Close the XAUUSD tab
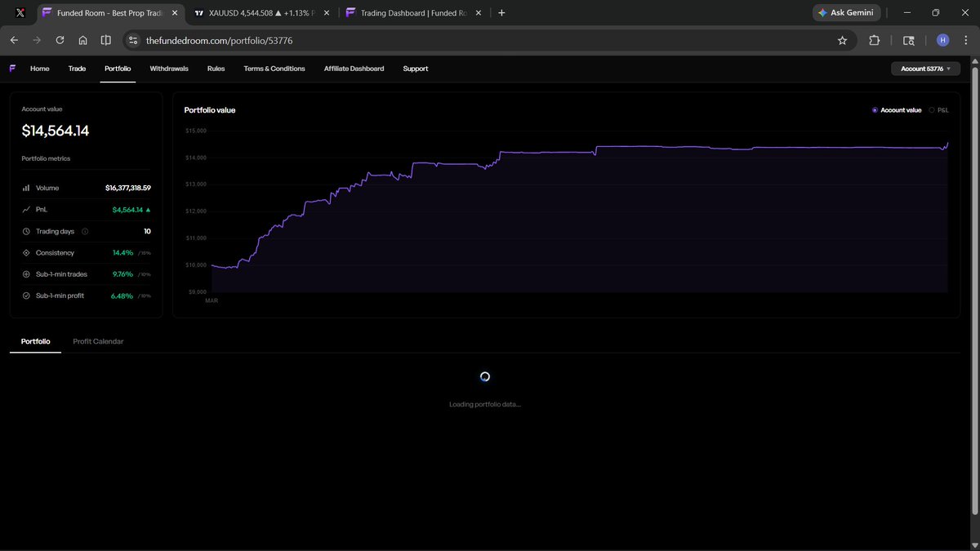The image size is (980, 551). (327, 13)
